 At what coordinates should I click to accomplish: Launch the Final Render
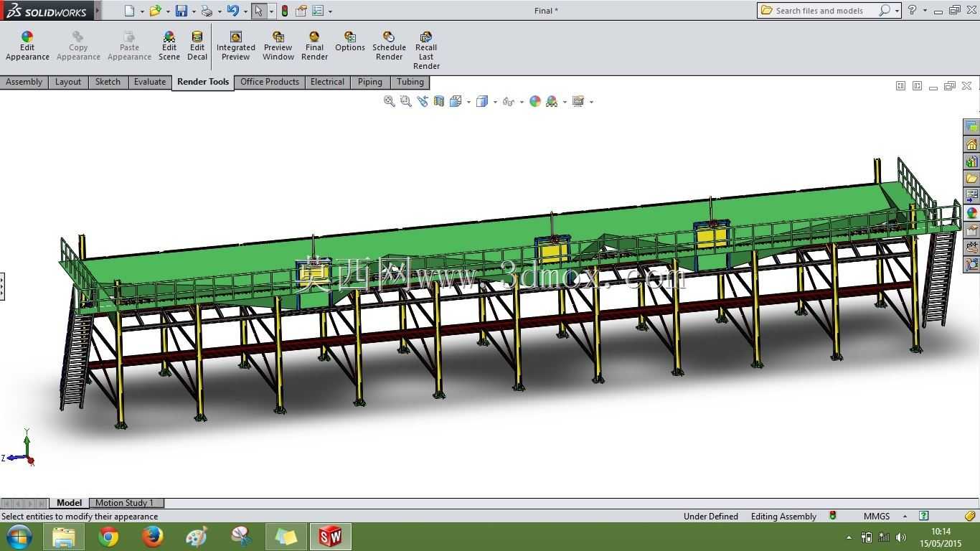pos(314,46)
